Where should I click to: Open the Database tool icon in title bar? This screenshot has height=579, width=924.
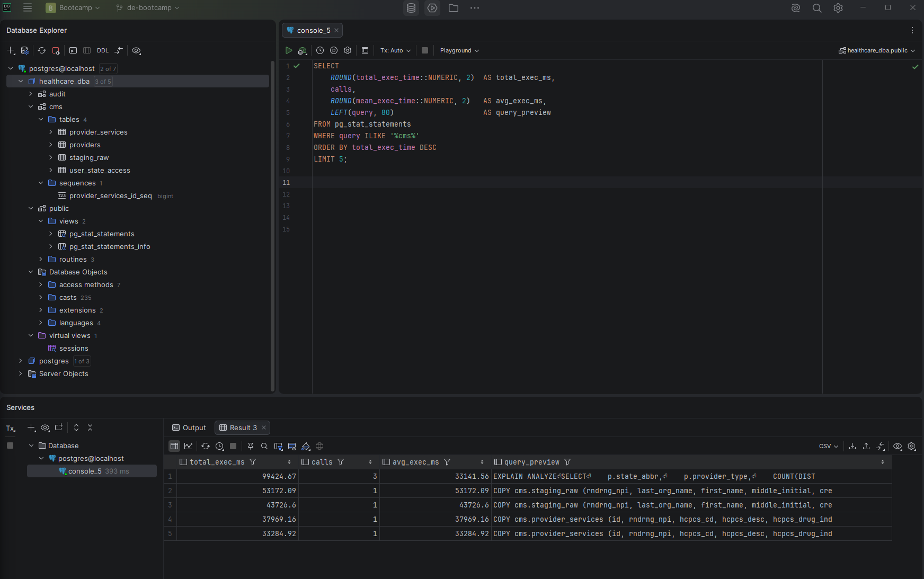click(411, 8)
